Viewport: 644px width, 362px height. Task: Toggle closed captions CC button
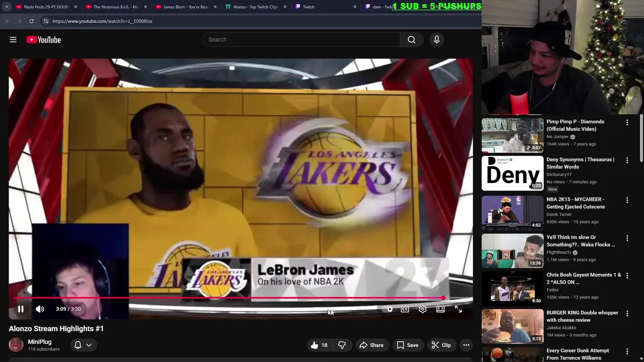coord(405,309)
